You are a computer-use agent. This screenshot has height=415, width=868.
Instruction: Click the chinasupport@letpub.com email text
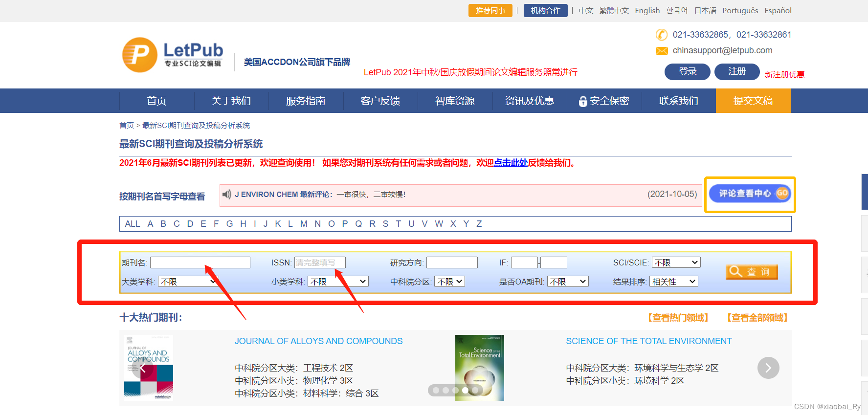[723, 50]
